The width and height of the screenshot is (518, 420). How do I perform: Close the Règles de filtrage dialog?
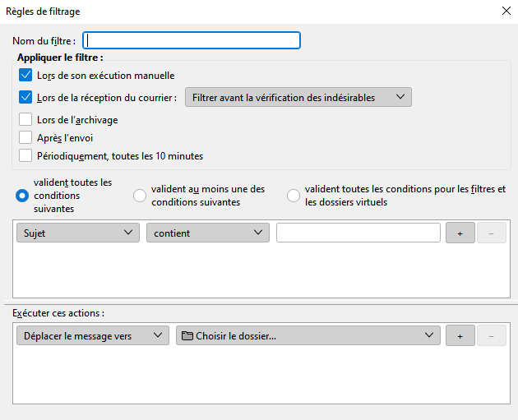(x=505, y=12)
